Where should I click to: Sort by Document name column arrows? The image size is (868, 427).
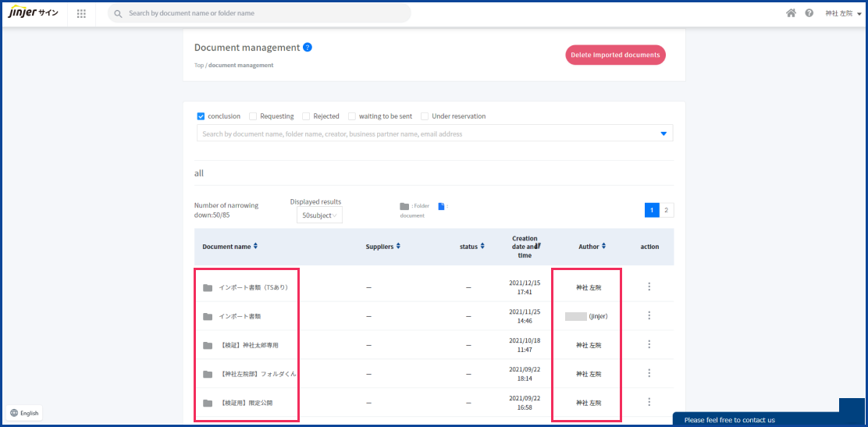[255, 246]
